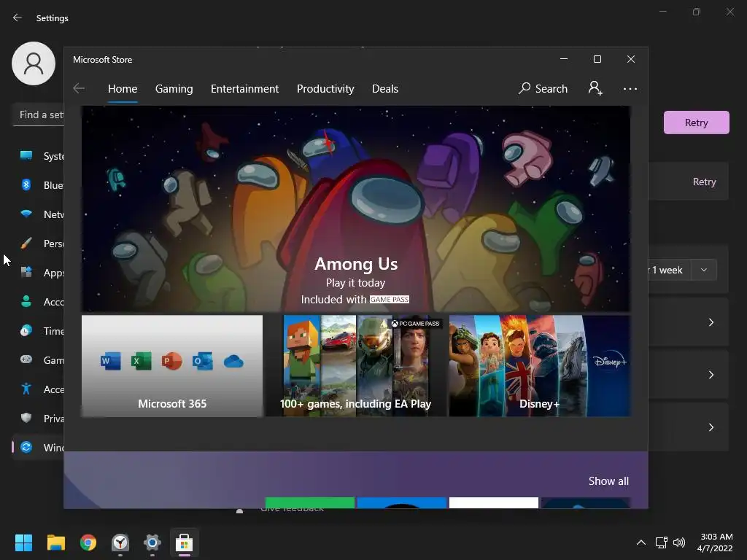Select the Deals tab

[385, 89]
